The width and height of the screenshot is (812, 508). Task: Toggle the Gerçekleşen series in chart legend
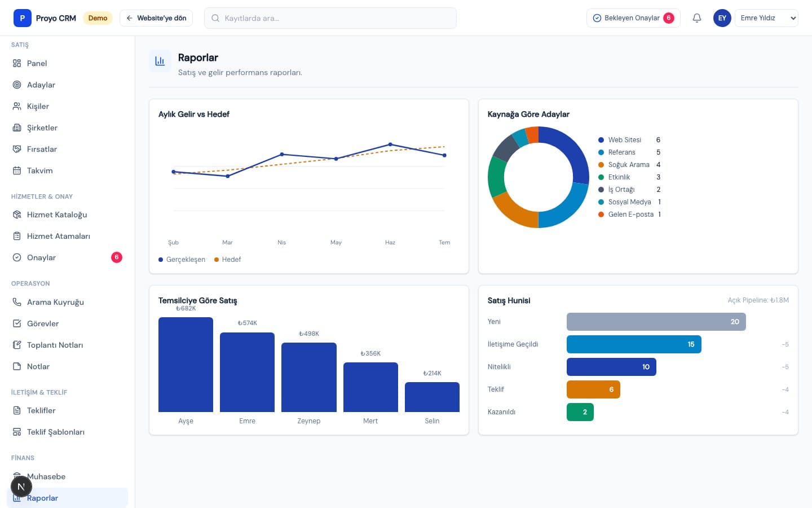(182, 260)
